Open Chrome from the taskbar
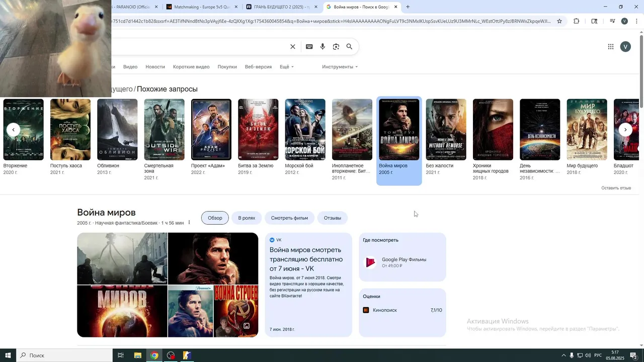This screenshot has height=362, width=644. coord(154,355)
